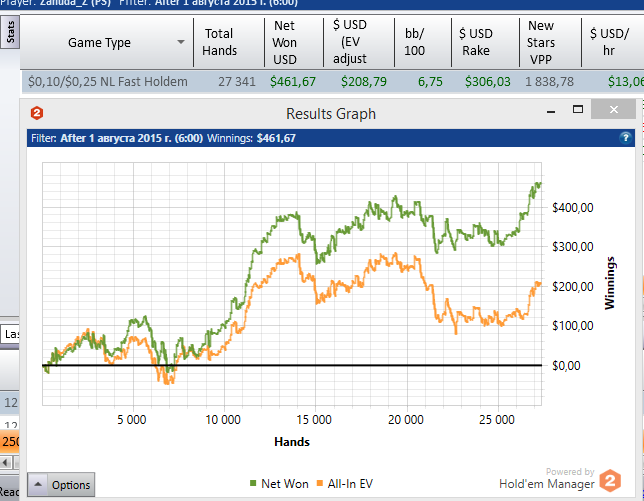Click the 6,75 bb/100 cell

click(x=430, y=82)
